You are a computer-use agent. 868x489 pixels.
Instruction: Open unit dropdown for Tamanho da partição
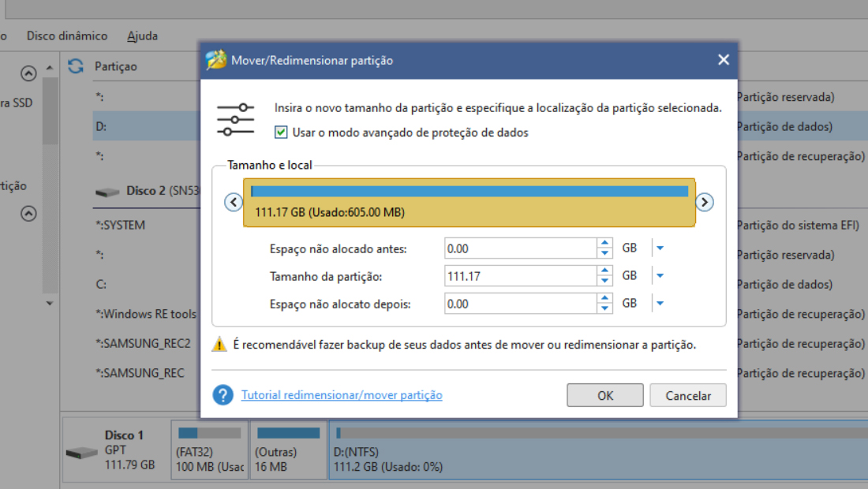click(660, 276)
